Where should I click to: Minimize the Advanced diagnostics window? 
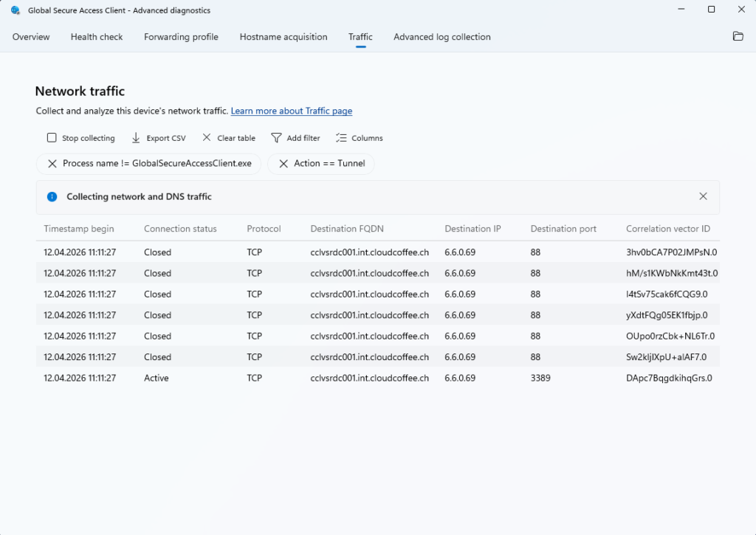point(681,9)
